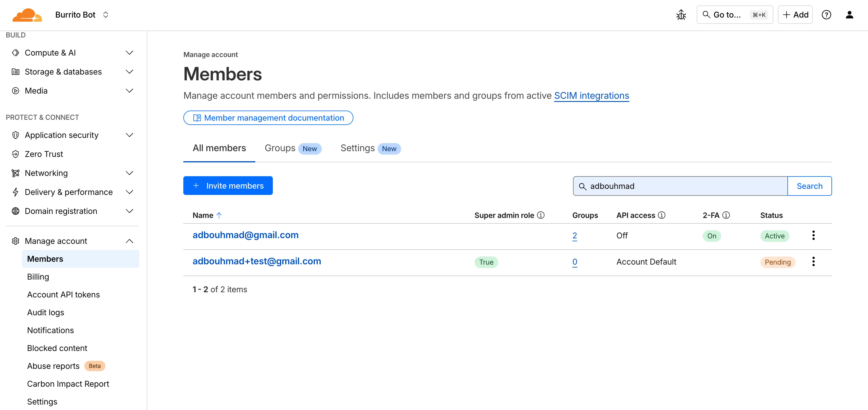Click the Pending status badge
Screen dimensions: 868x410
(777, 262)
